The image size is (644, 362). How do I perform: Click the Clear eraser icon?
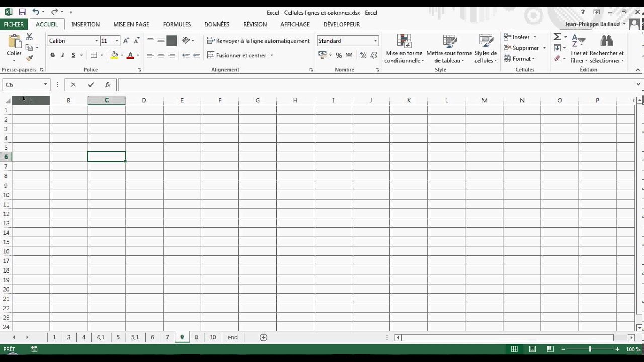coord(557,59)
